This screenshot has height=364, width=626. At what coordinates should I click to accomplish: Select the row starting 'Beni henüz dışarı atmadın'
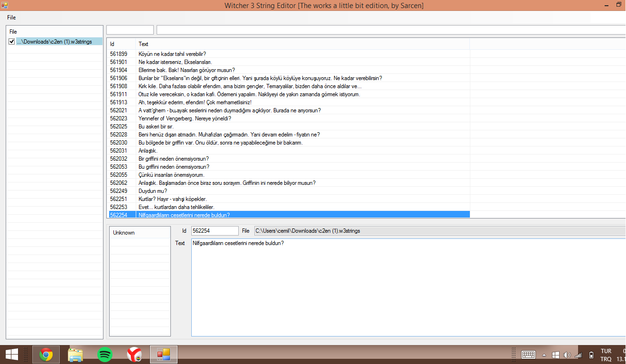click(289, 135)
